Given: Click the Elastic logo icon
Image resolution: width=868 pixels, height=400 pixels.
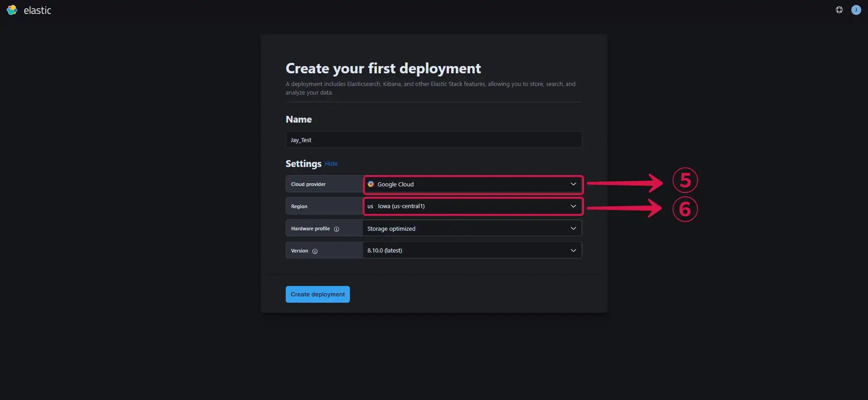Looking at the screenshot, I should pos(12,10).
